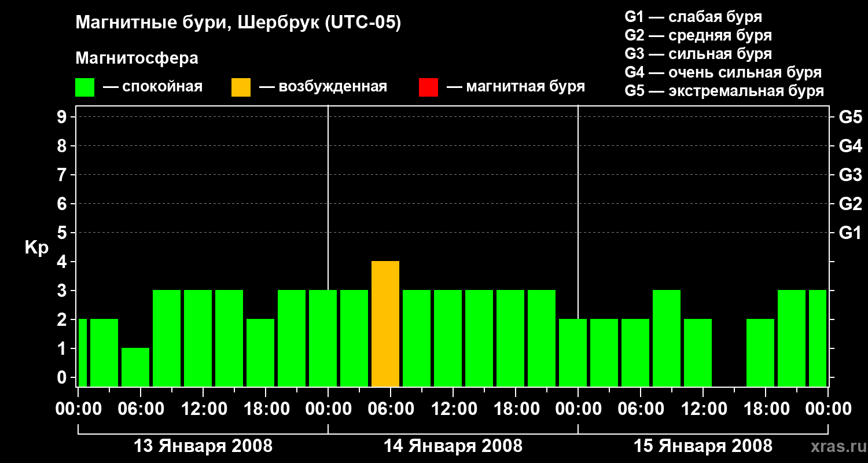Click the Kp axis value '0'
Viewport: 868px width, 463px height.
pos(63,377)
